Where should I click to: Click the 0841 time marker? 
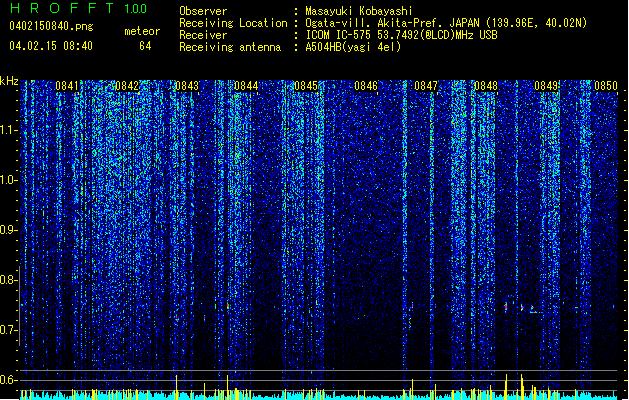tap(67, 86)
